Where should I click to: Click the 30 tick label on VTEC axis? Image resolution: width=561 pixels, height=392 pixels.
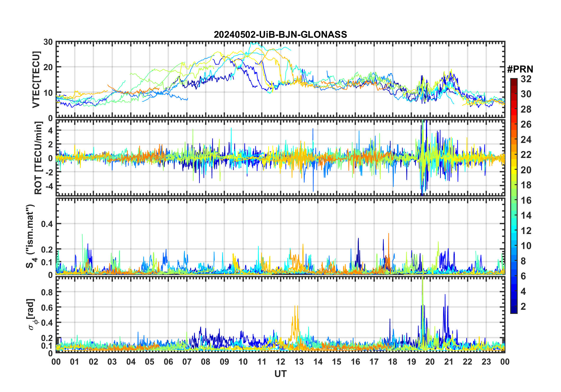[48, 42]
